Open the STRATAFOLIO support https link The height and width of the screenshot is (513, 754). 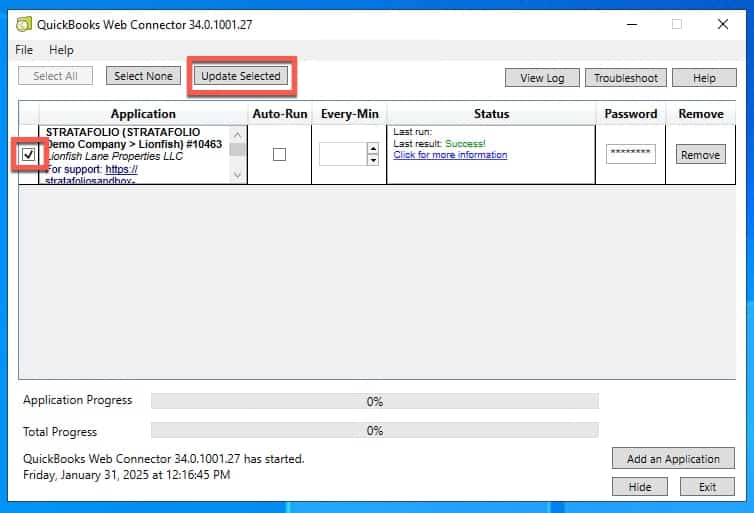pyautogui.click(x=121, y=169)
